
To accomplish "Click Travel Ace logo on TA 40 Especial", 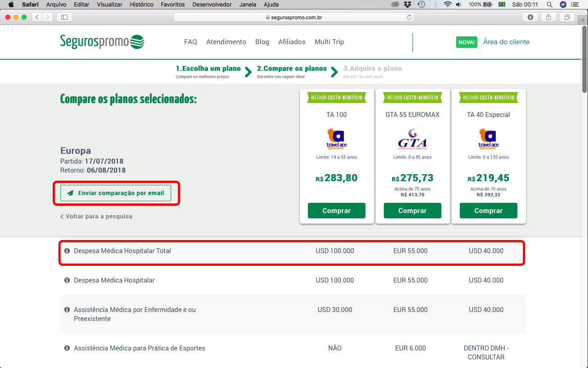I will (x=488, y=139).
